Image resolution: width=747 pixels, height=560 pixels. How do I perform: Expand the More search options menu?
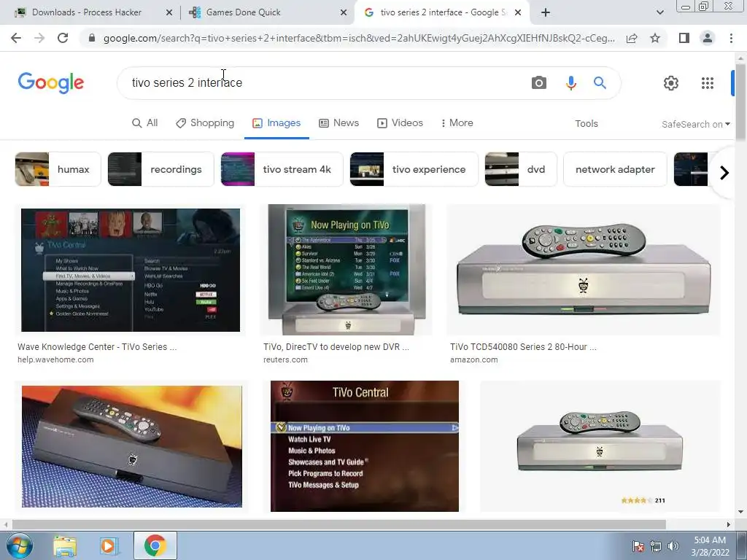click(x=457, y=122)
